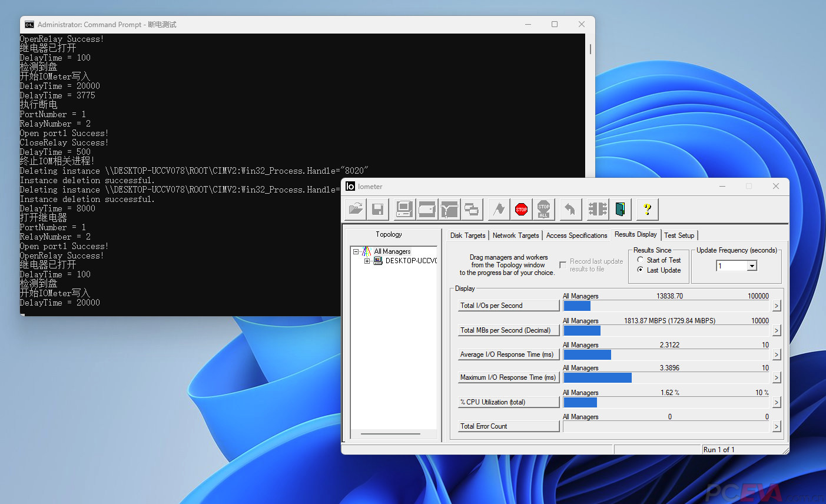Viewport: 826px width, 504px height.
Task: Click the Exit door icon
Action: coord(620,209)
